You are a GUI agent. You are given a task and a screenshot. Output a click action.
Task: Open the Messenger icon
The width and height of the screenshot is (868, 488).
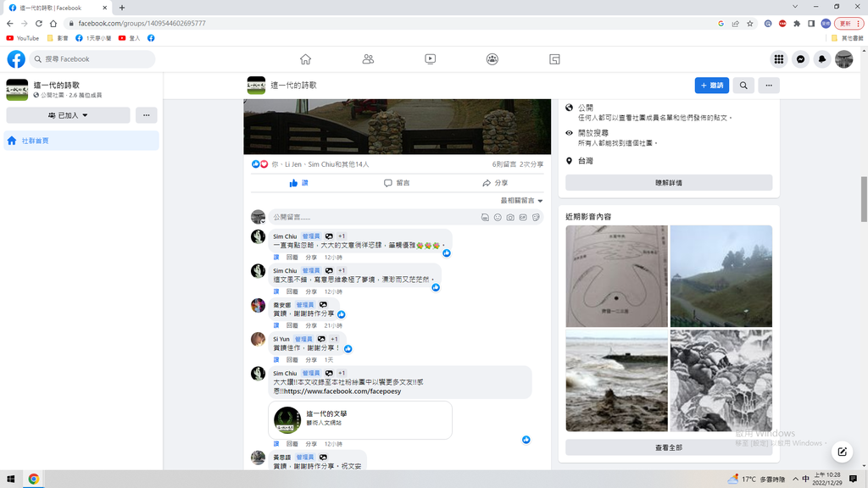click(800, 59)
